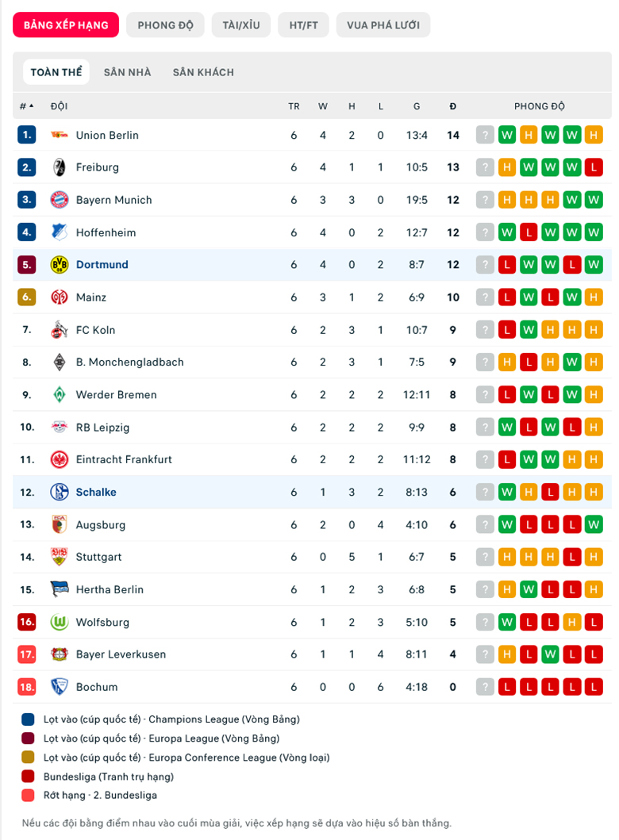
Task: Click the Schalke club crest
Action: [x=59, y=492]
